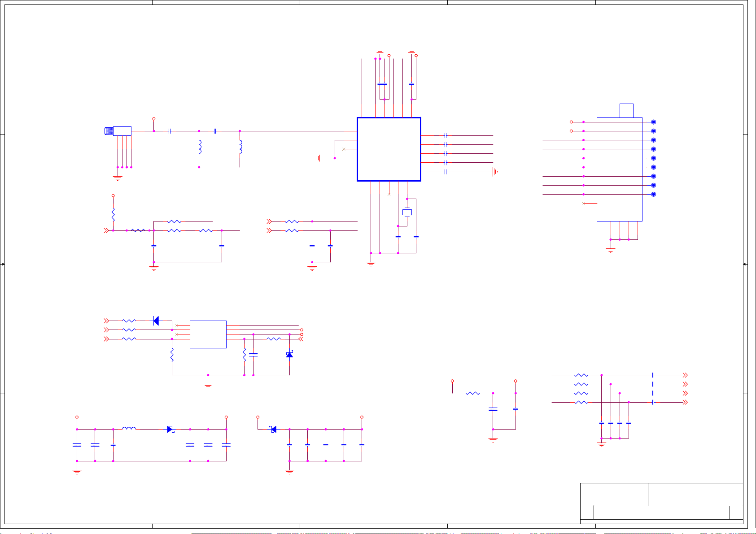The height and width of the screenshot is (534, 756).
Task: Select the topmost blue pin on connector block
Action: 653,122
